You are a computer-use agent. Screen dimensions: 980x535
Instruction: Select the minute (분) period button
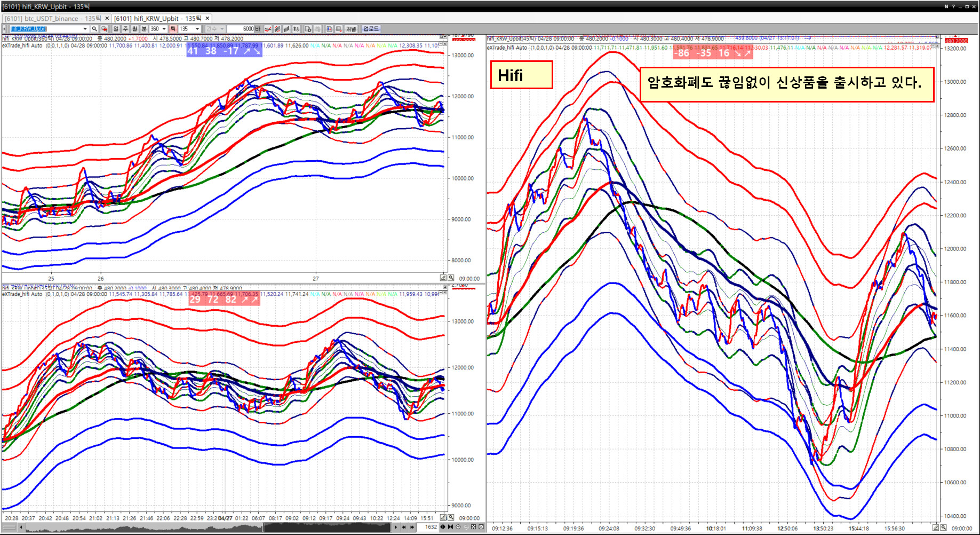pos(144,29)
